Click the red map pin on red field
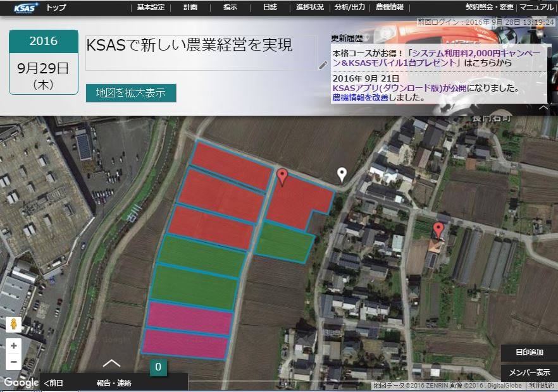 282,177
